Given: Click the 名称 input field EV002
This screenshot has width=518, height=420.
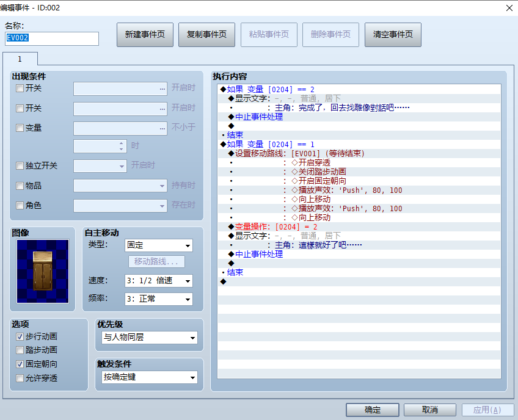Looking at the screenshot, I should pyautogui.click(x=52, y=38).
